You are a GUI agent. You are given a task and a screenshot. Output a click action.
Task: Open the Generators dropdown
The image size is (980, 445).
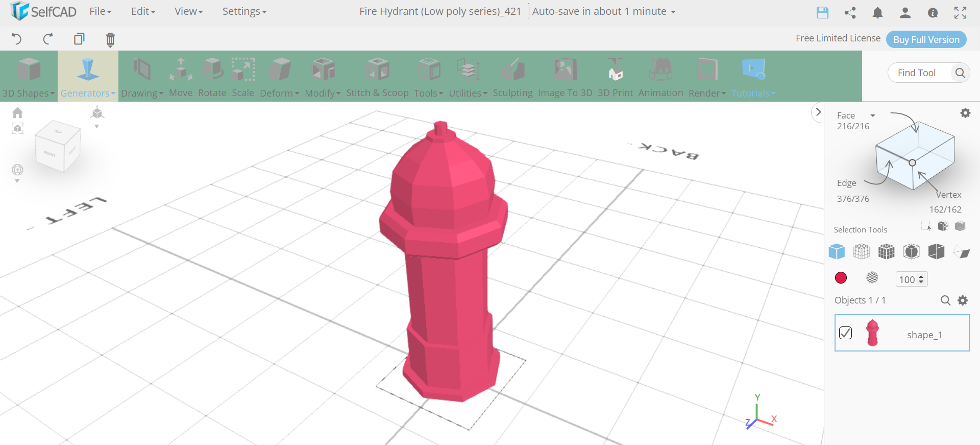pos(88,76)
